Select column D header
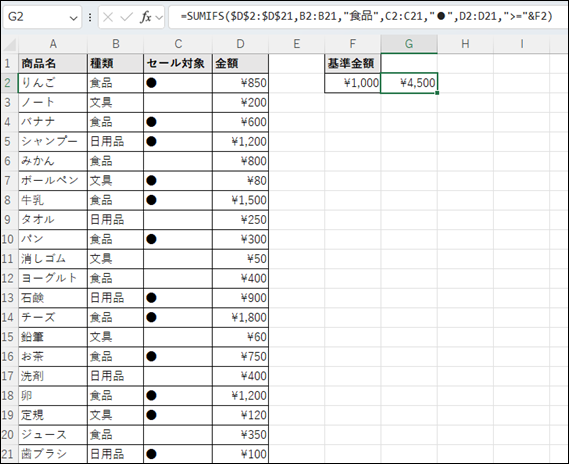 pyautogui.click(x=240, y=44)
